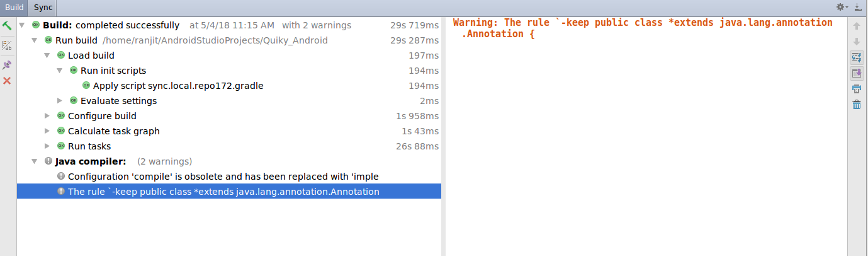
Task: Select Apply script sync.local.repo172.gradle item
Action: tap(178, 86)
